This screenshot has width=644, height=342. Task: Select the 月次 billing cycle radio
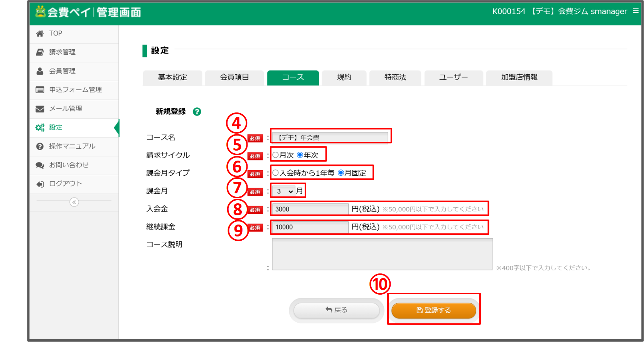[275, 155]
